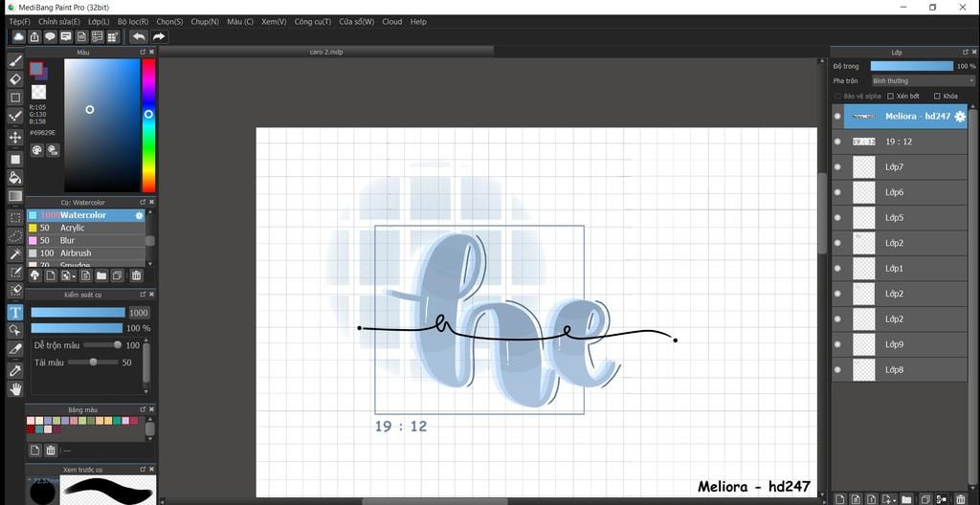The height and width of the screenshot is (505, 980).
Task: Select the Lasso selection tool
Action: click(x=15, y=235)
